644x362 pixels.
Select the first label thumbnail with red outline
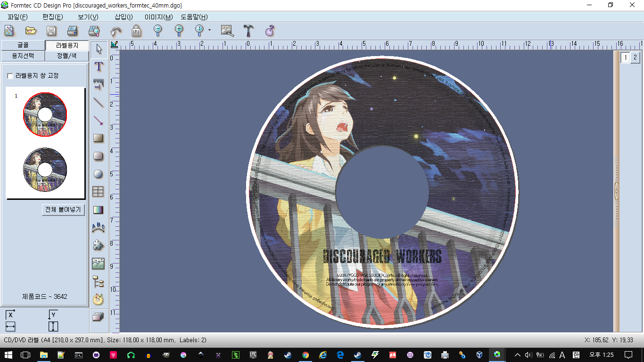pyautogui.click(x=45, y=115)
